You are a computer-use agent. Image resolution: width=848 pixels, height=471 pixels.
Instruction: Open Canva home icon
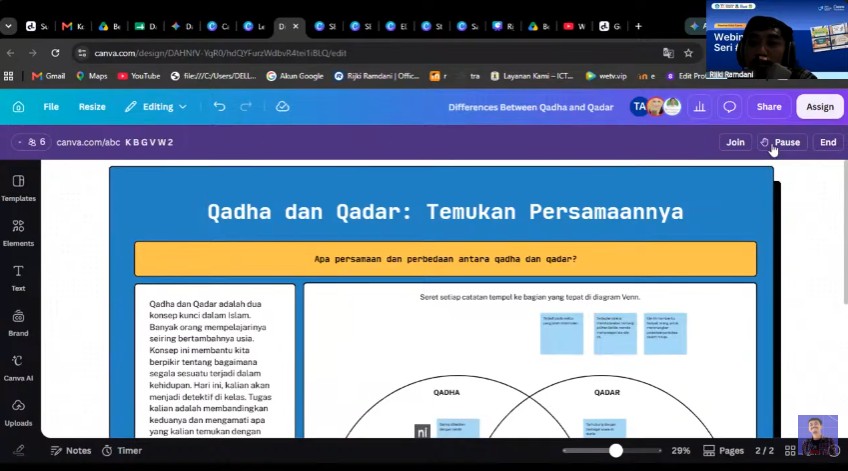tap(18, 107)
